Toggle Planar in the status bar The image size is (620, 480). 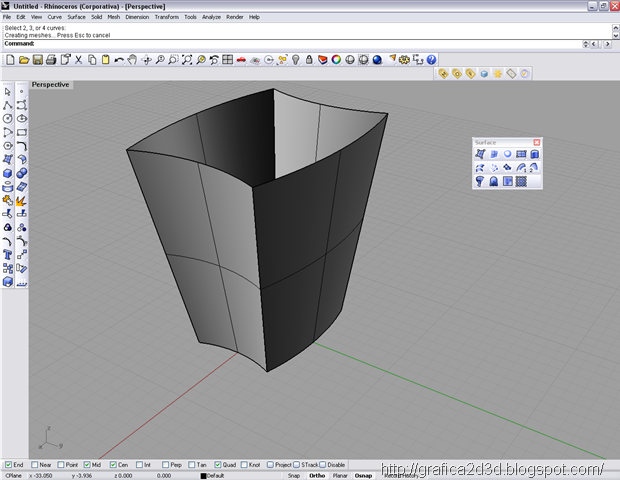(x=340, y=476)
